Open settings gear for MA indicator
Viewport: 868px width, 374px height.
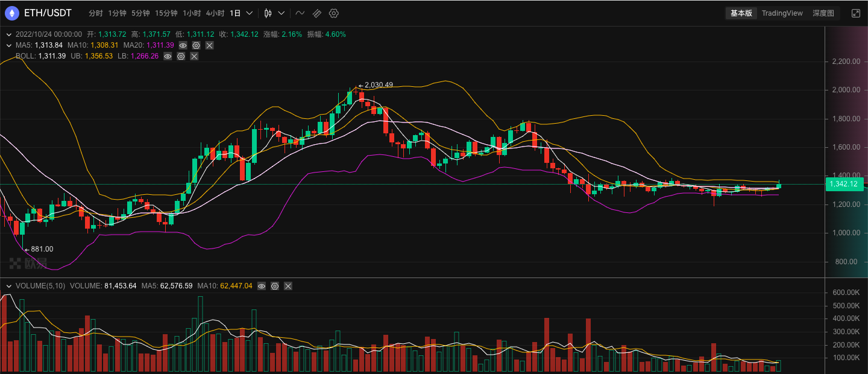point(196,45)
